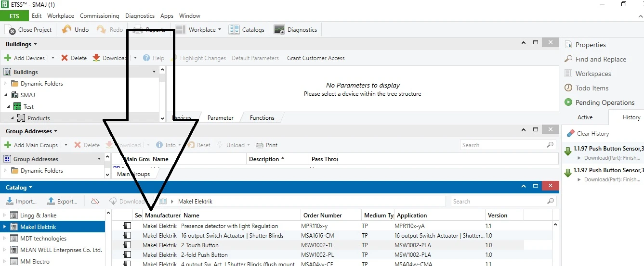
Task: Click the Reset icon in Group Addresses
Action: click(191, 145)
